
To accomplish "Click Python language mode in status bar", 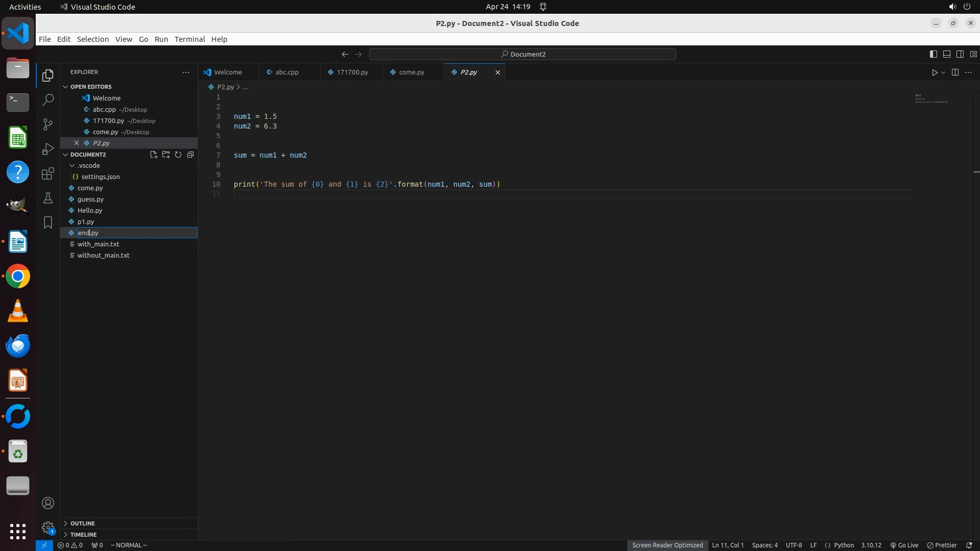I will point(843,545).
